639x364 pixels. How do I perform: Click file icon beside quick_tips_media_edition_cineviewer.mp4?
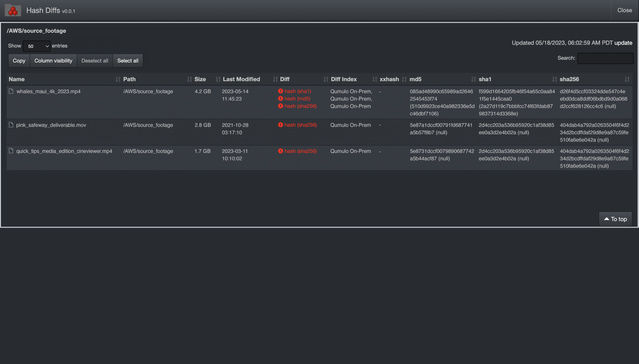click(11, 151)
